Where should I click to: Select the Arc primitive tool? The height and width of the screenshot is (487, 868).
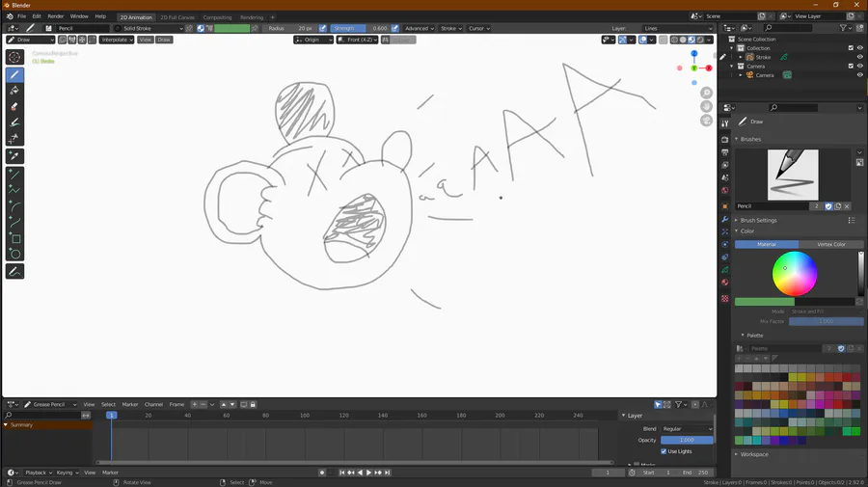[14, 206]
